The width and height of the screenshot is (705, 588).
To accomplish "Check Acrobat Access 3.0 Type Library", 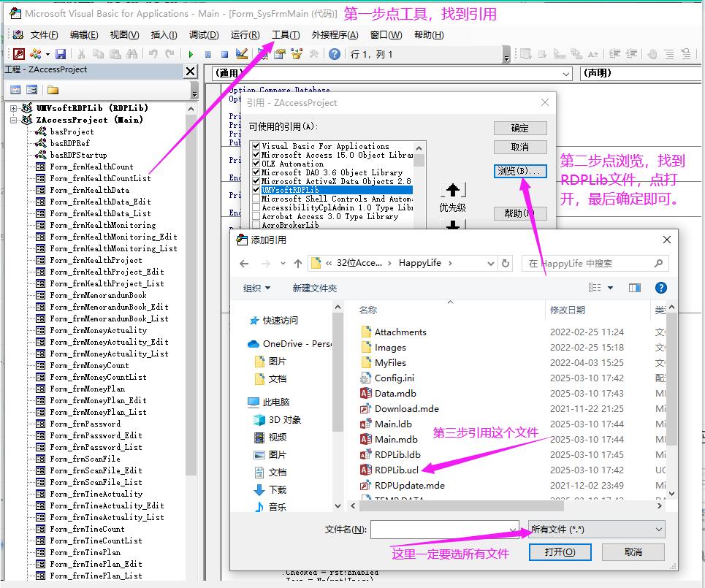I will [x=256, y=216].
